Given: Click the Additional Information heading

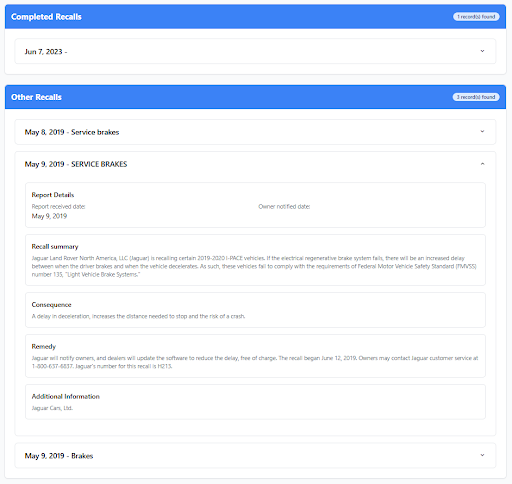Looking at the screenshot, I should tap(66, 396).
